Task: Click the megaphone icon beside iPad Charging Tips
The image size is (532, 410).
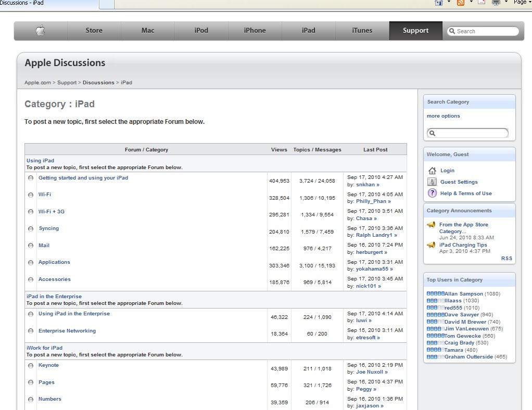Action: click(430, 245)
